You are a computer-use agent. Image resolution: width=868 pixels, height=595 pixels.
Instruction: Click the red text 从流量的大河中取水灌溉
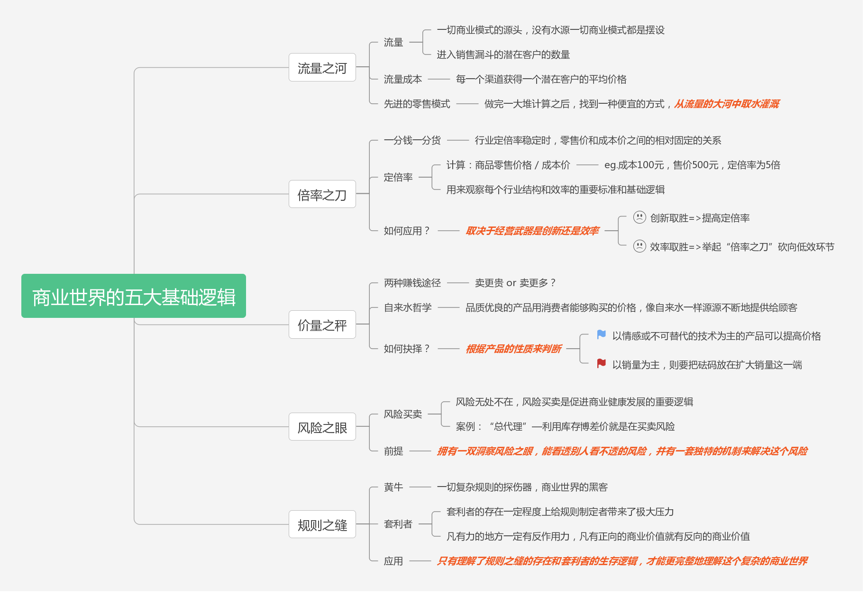[727, 104]
